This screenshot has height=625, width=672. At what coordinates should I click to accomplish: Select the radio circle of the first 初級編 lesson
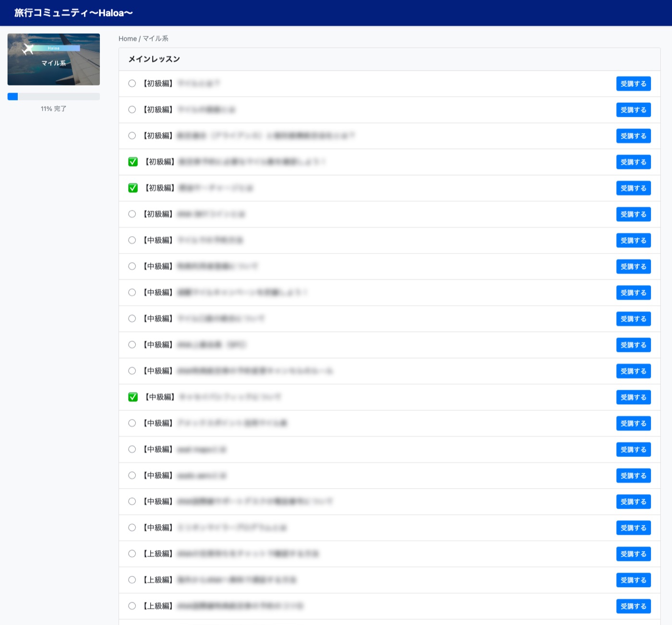(132, 84)
